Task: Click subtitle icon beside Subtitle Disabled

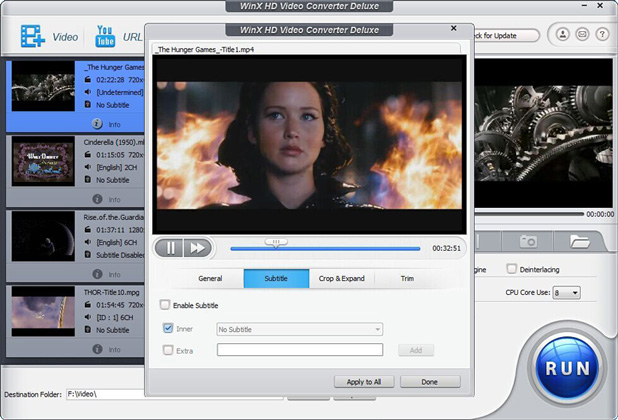Action: coord(88,255)
